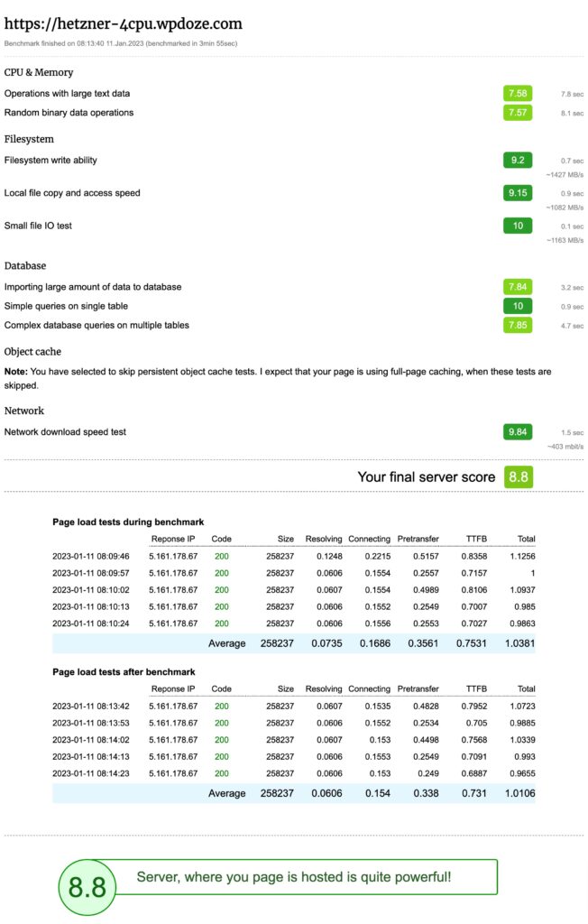The height and width of the screenshot is (924, 588).
Task: Click the 7.57 random binary data score badge
Action: coord(518,113)
